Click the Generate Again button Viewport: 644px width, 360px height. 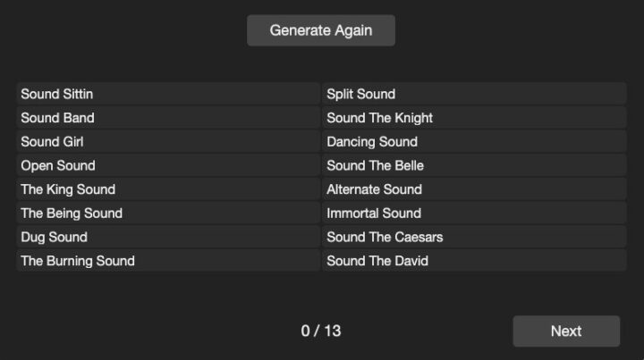(320, 30)
